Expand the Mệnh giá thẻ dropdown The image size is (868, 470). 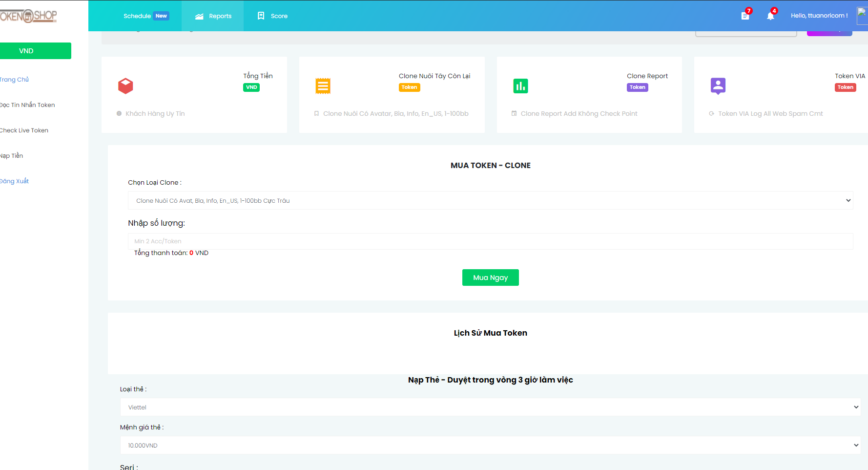[490, 445]
